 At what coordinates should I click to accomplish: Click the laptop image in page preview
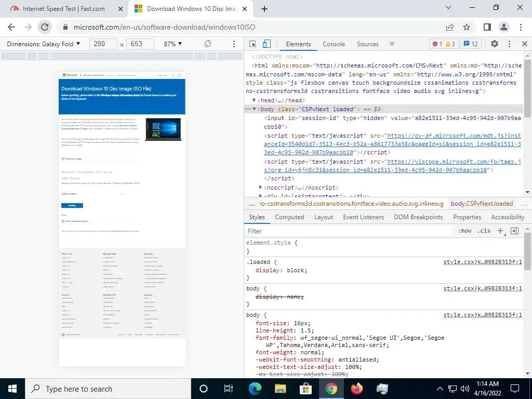[x=163, y=129]
